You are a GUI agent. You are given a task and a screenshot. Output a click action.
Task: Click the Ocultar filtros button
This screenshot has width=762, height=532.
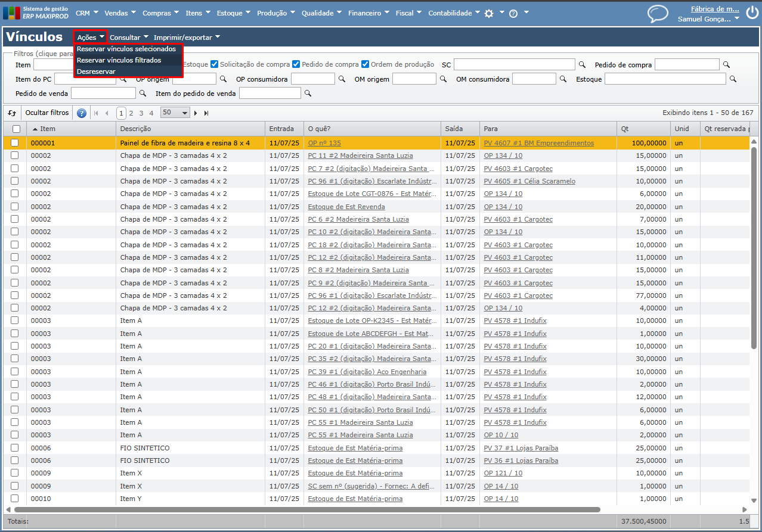point(47,113)
